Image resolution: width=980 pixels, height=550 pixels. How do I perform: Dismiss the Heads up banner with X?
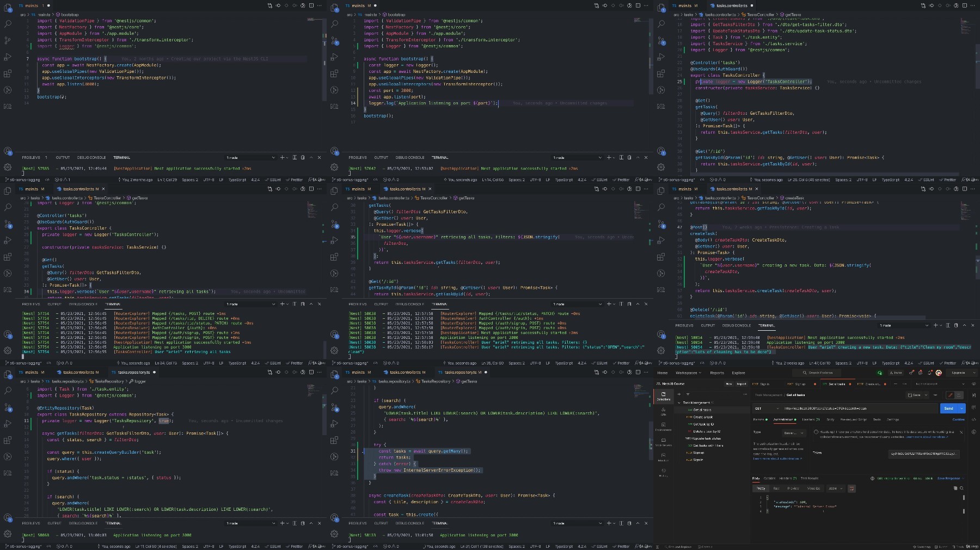pyautogui.click(x=961, y=432)
